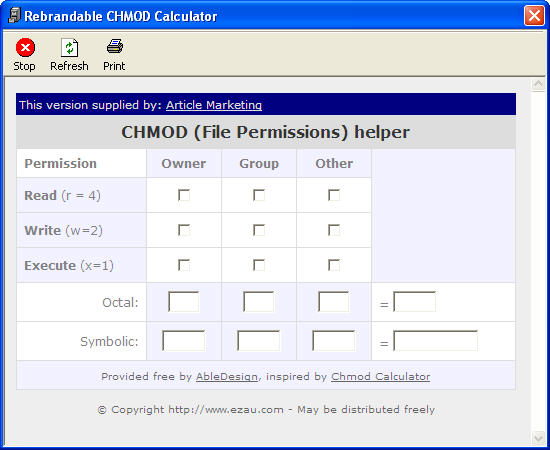Select the combined octal result field
Screen dimensions: 550x450
coord(415,302)
